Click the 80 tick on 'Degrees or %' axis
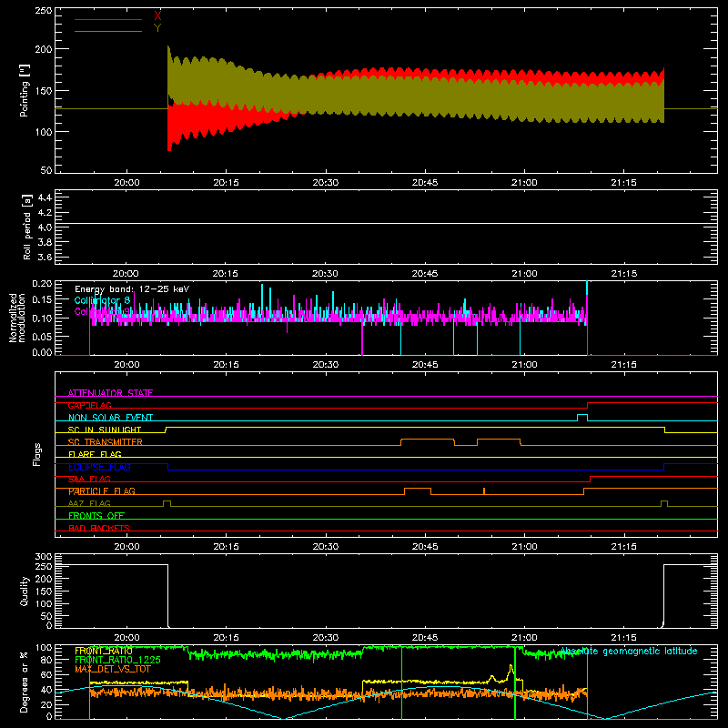 pos(46,660)
